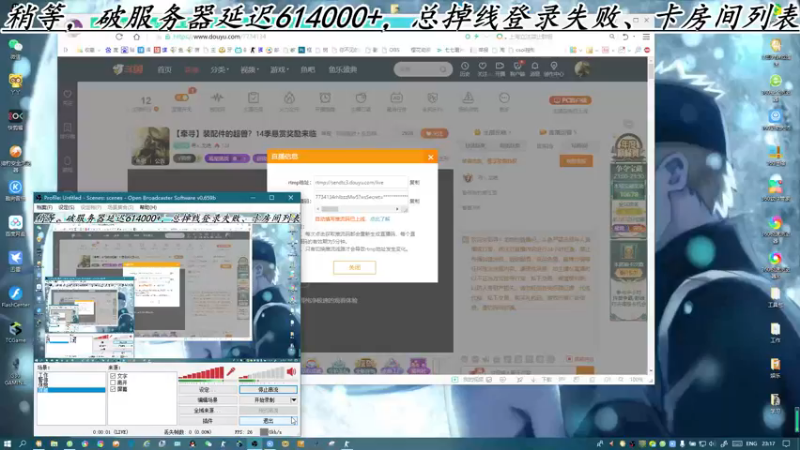Open the 帮助(H) help menu in OBS
This screenshot has height=450, width=800.
coord(148,208)
